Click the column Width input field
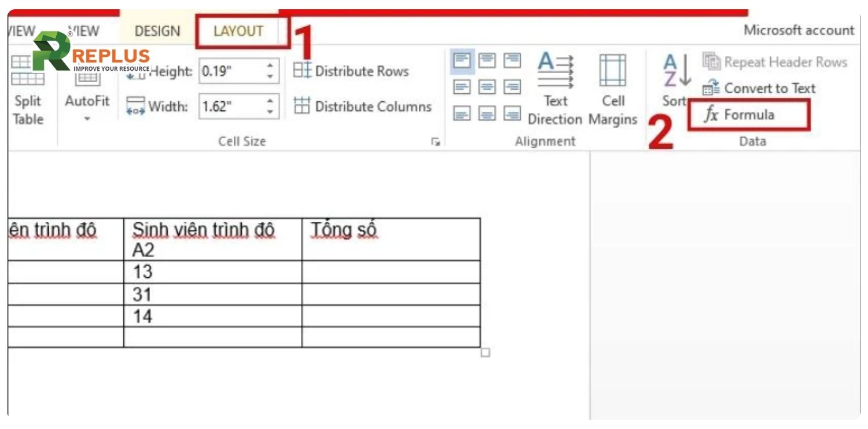This screenshot has width=868, height=429. 231,107
